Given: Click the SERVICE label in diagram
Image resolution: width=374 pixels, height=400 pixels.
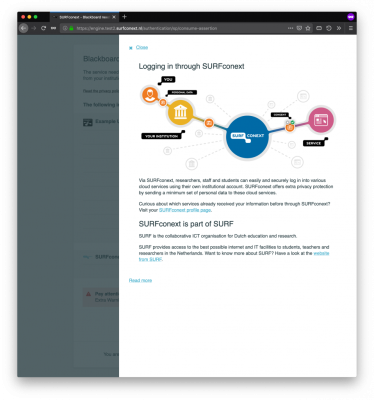Looking at the screenshot, I should coord(314,143).
